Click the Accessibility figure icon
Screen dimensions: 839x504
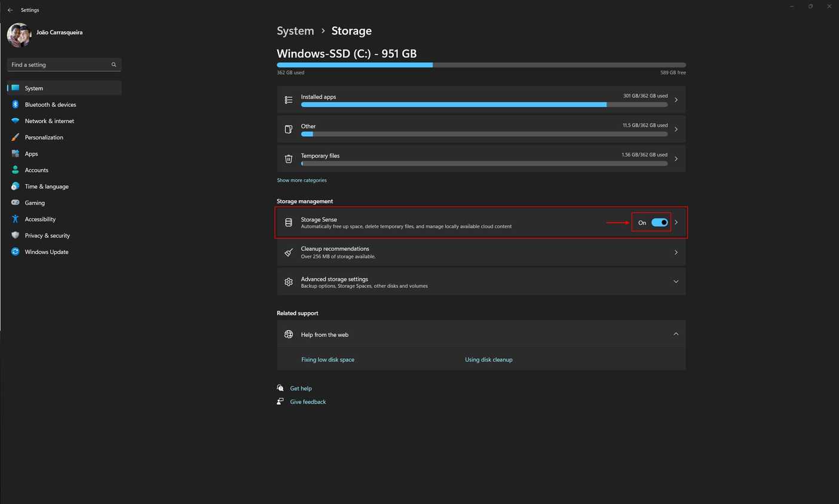point(16,219)
